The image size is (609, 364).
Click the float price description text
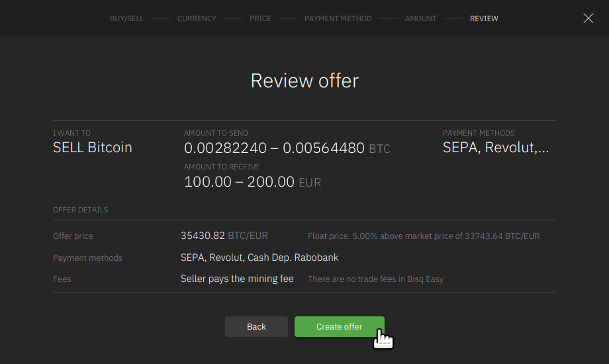pyautogui.click(x=424, y=236)
